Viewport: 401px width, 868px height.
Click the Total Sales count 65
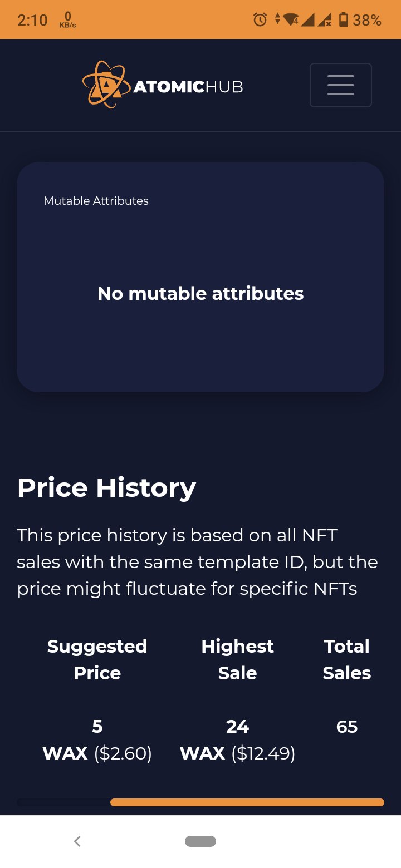tap(347, 727)
